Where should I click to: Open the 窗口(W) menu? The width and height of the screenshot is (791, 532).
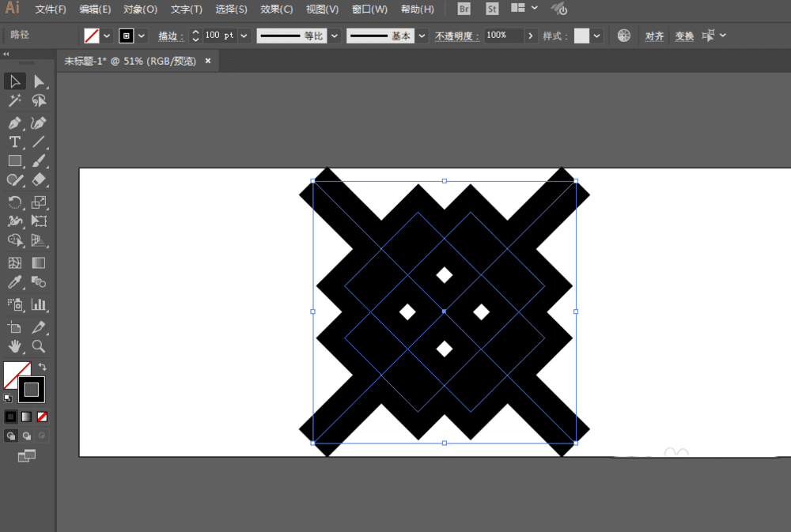(369, 9)
